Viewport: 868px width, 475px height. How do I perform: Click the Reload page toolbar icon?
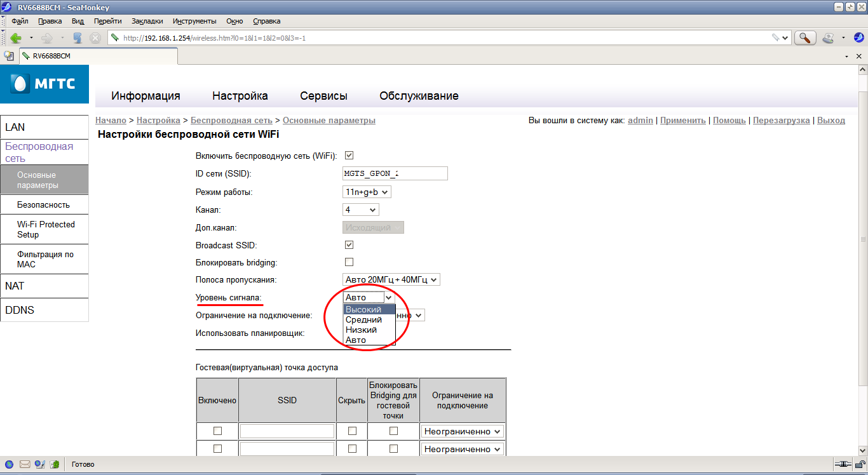point(78,38)
